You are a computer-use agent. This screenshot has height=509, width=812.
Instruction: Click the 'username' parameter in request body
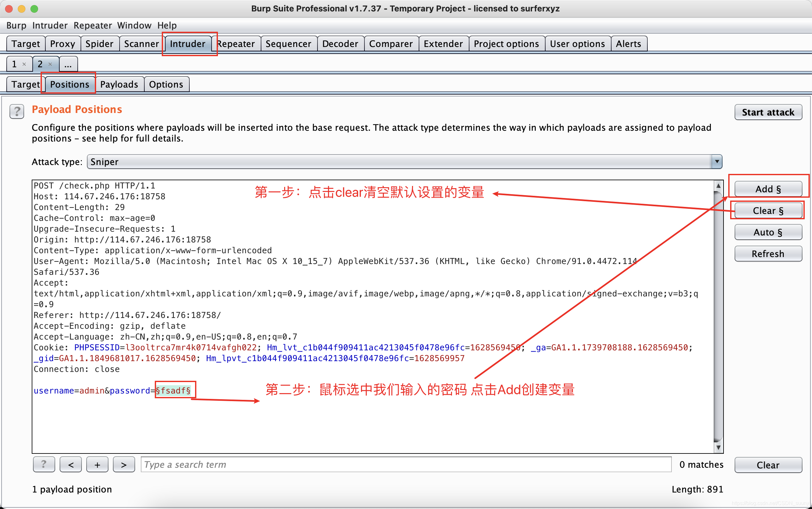(54, 391)
